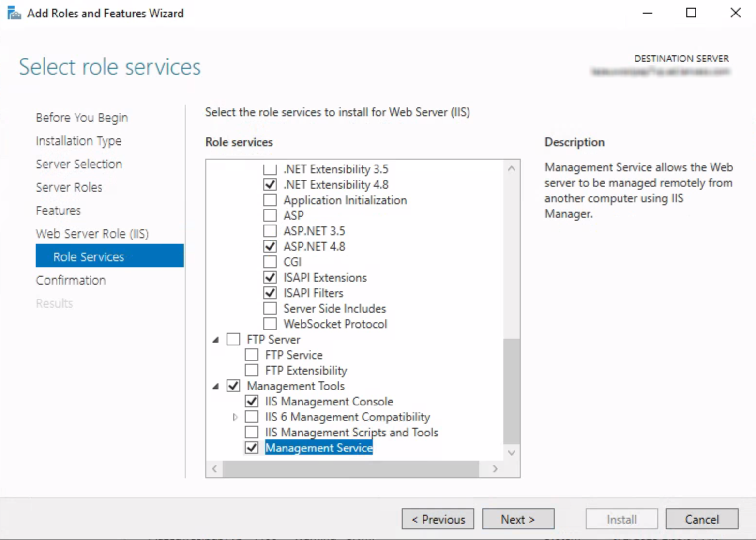Click the wizard icon in title bar
Viewport: 756px width, 540px height.
pyautogui.click(x=15, y=13)
